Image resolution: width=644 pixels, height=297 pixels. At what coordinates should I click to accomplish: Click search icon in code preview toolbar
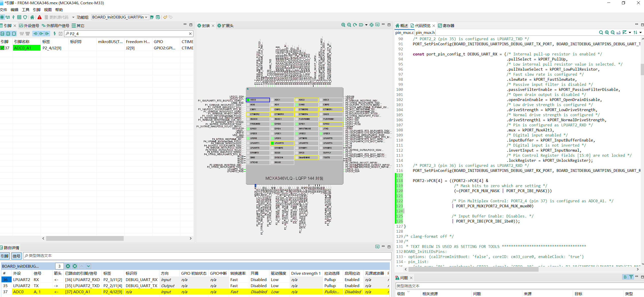pyautogui.click(x=601, y=32)
